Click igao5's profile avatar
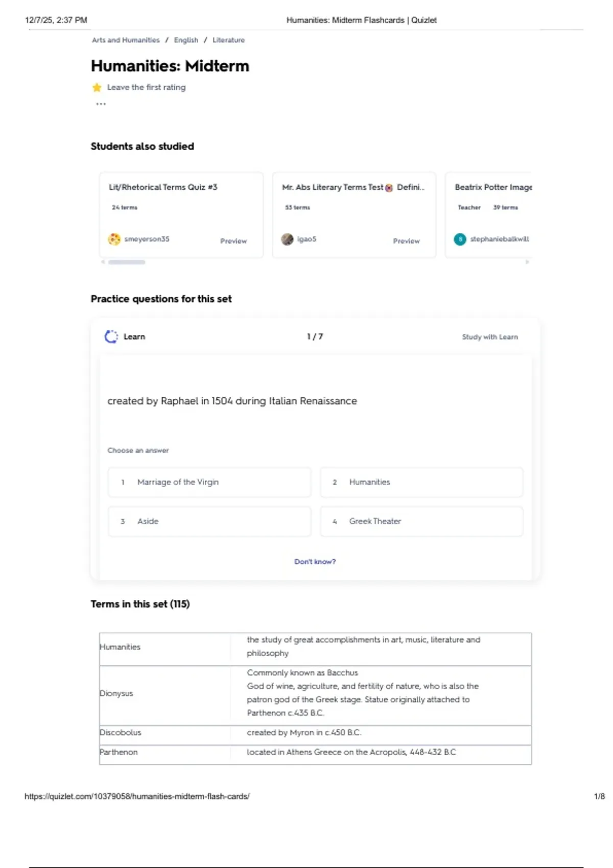The image size is (613, 868). (x=287, y=239)
